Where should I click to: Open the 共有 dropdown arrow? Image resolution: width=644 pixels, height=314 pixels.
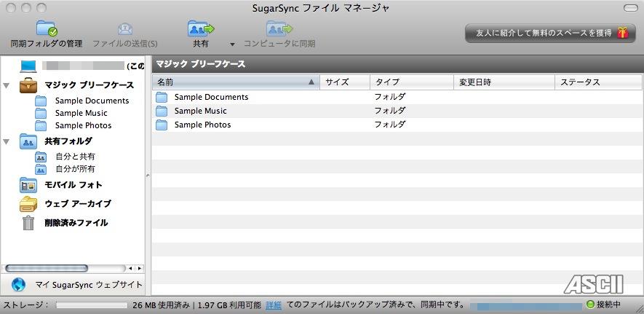232,44
